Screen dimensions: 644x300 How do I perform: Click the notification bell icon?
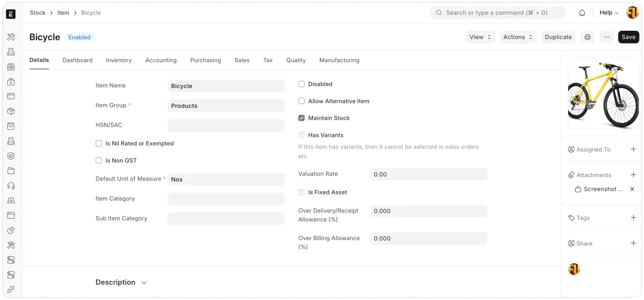(582, 13)
